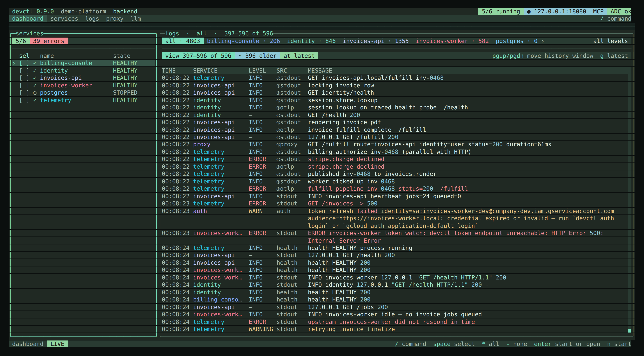Click the log scrollbar position marker
Screen dimensions: 644x356
click(x=630, y=331)
